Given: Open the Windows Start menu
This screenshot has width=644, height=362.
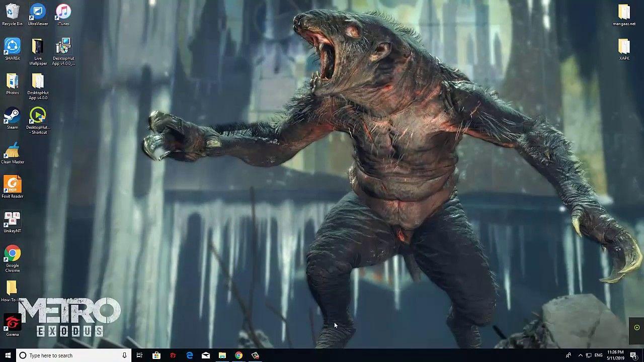Looking at the screenshot, I should (x=8, y=355).
